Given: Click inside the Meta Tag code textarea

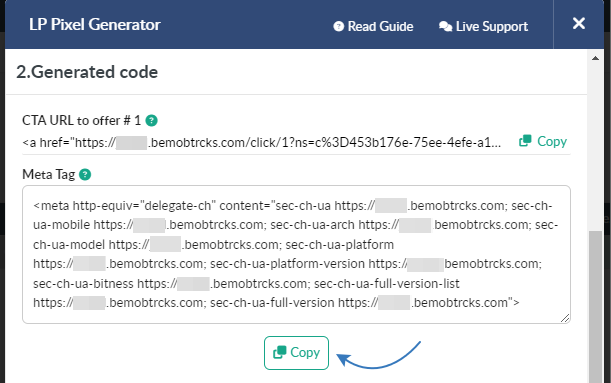Looking at the screenshot, I should (297, 254).
